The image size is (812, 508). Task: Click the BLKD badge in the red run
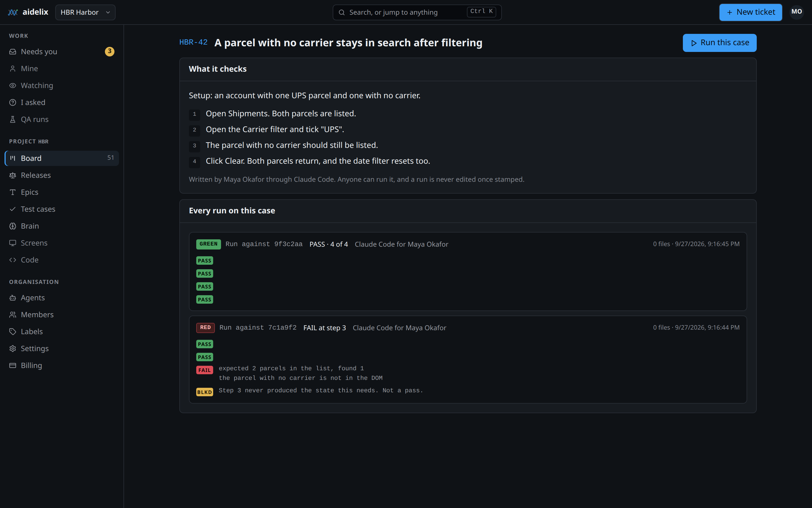204,392
